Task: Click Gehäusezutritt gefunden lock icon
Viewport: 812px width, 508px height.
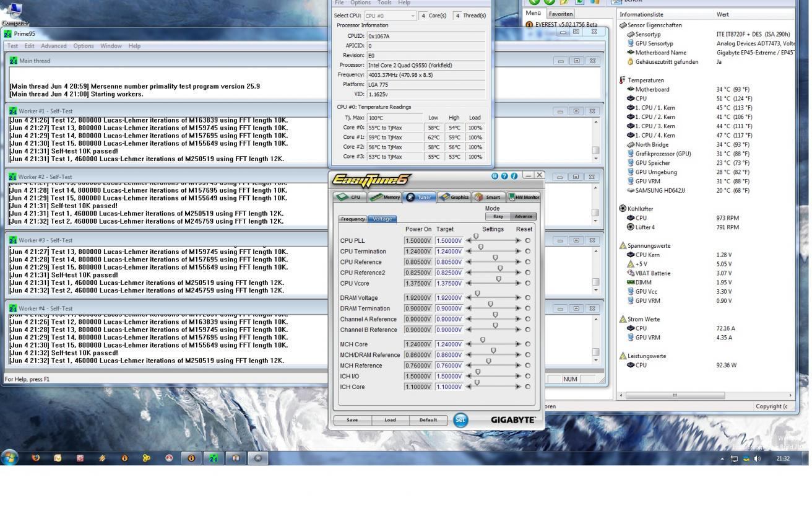Action: (631, 62)
